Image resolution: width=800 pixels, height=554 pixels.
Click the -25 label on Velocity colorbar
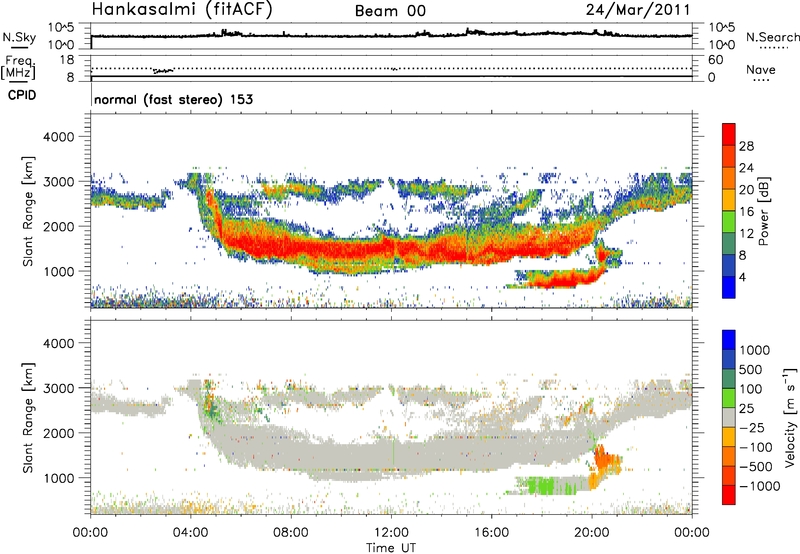pos(752,428)
